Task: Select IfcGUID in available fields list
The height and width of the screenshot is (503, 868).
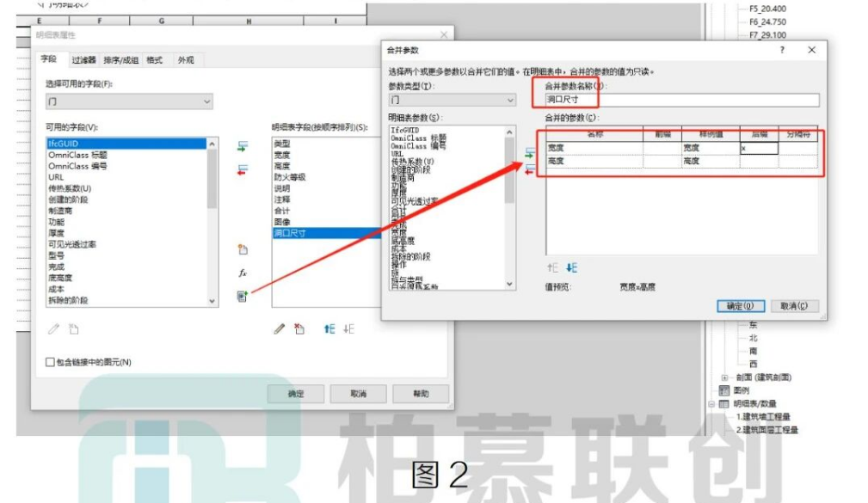Action: 126,144
